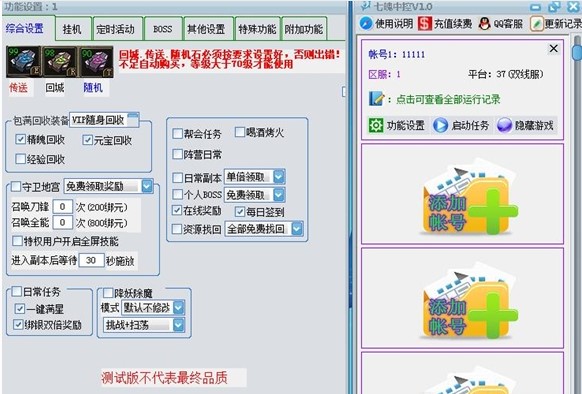Screen dimensions: 582x394
Task: Open VIP随身回收 dropdown
Action: [104, 120]
